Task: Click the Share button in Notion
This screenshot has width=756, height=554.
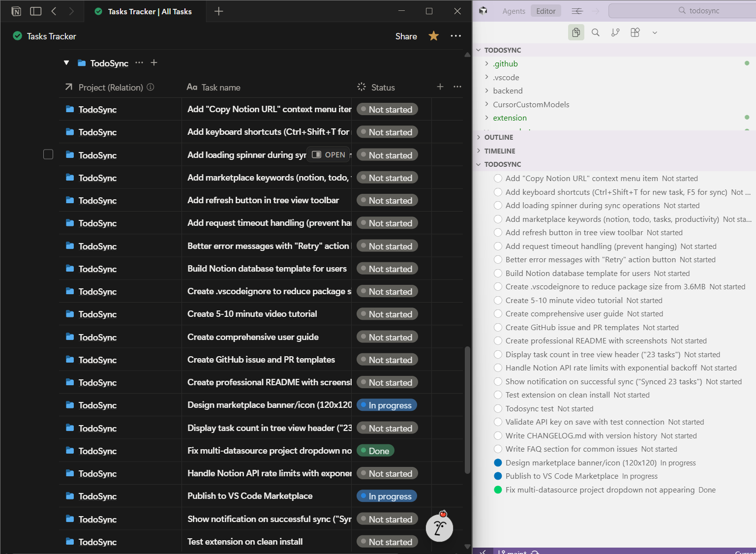Action: point(406,36)
